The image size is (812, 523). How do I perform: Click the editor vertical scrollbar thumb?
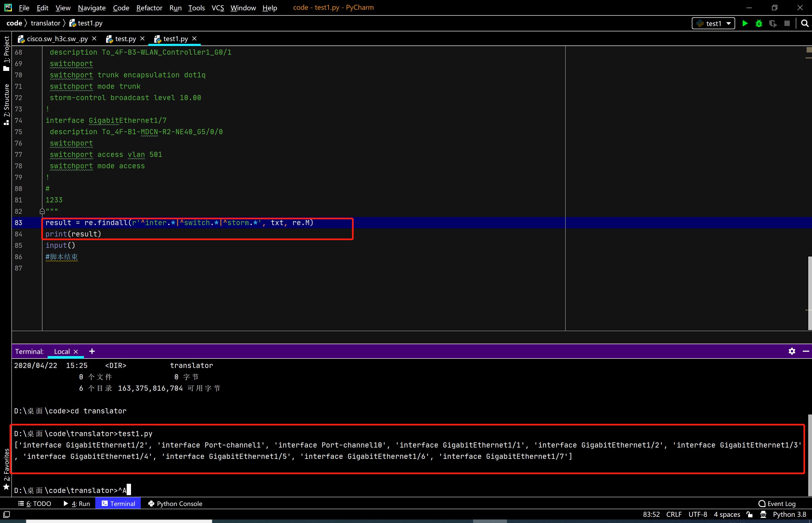(810, 293)
